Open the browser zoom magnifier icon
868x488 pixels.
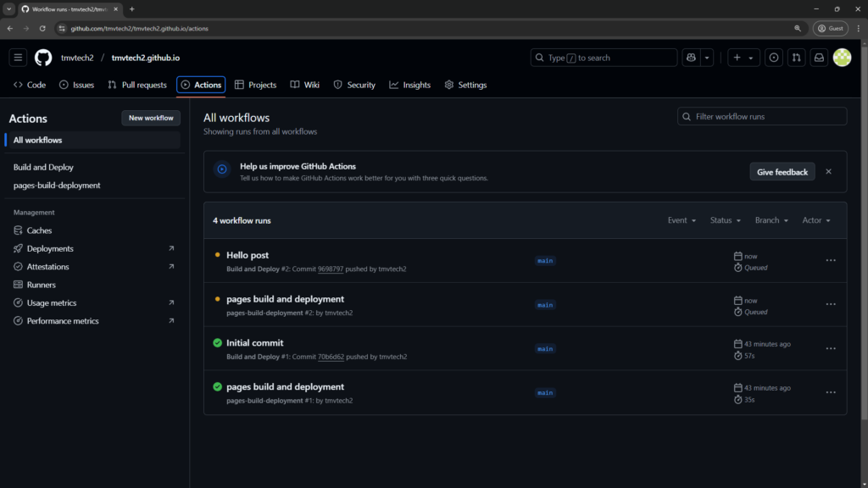click(798, 28)
